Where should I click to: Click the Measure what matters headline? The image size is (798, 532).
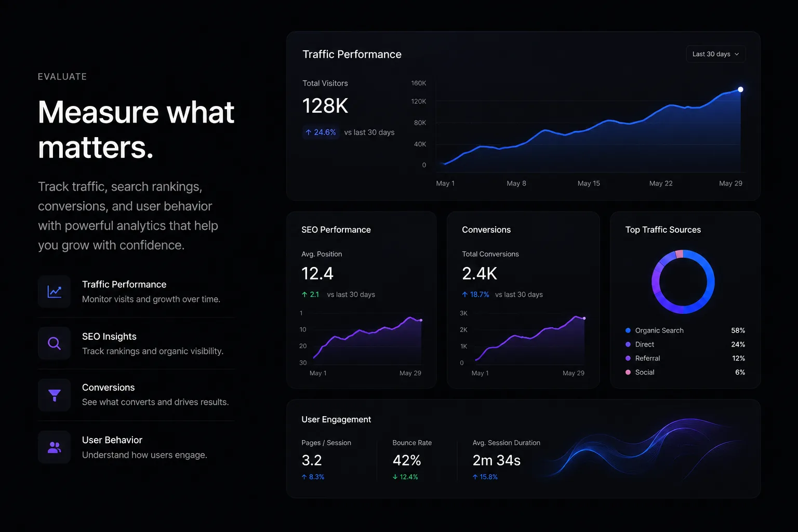(x=136, y=129)
